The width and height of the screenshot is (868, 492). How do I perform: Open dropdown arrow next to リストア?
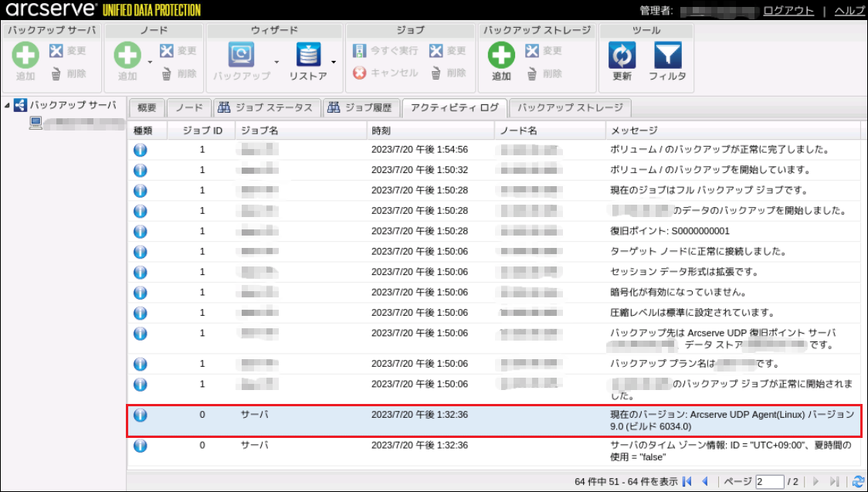334,62
